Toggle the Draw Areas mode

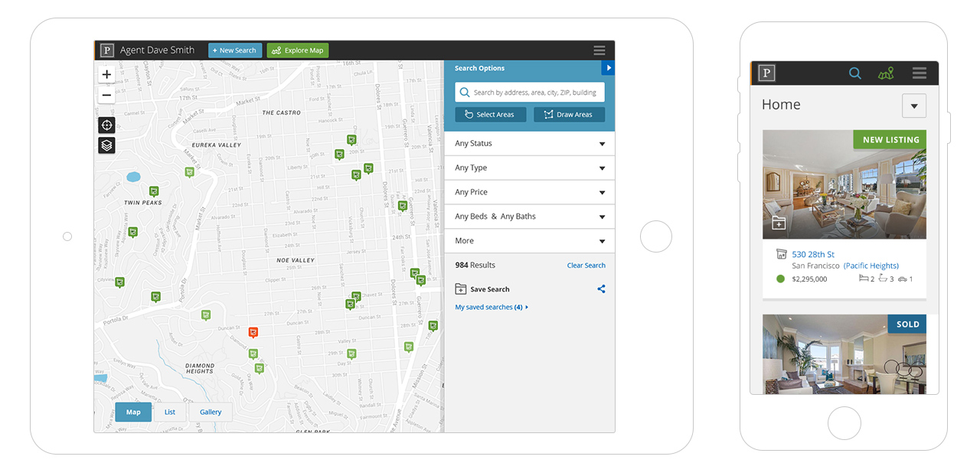(x=569, y=115)
